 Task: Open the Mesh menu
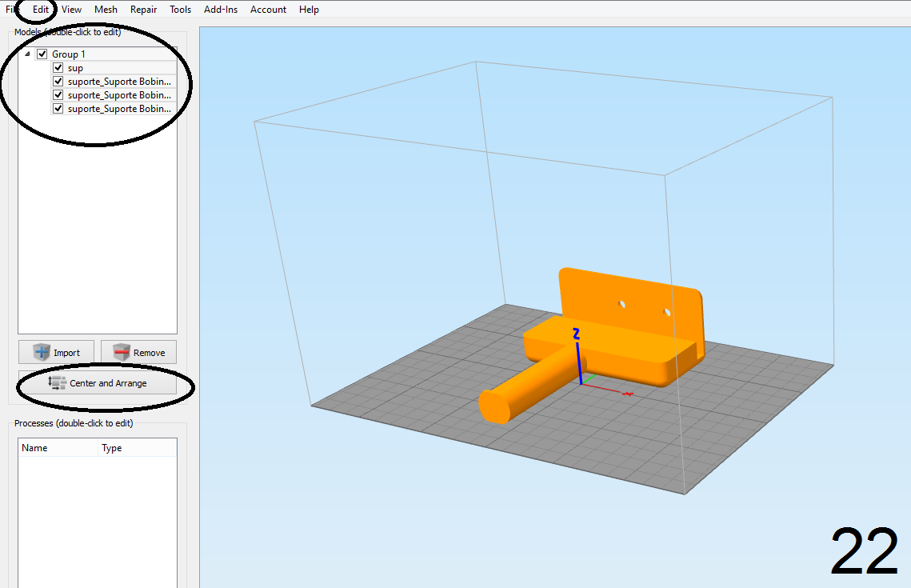pos(106,10)
